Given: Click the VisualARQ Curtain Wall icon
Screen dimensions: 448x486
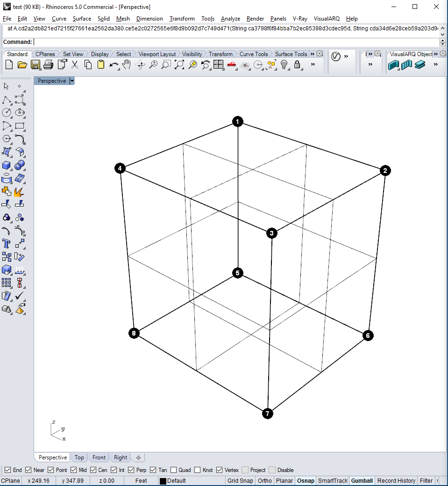Looking at the screenshot, I should tap(406, 65).
